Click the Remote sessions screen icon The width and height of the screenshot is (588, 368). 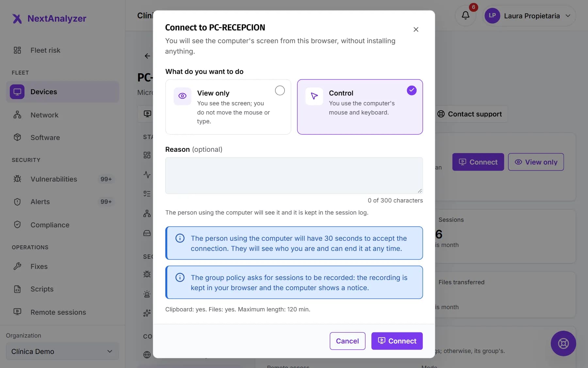pos(17,312)
